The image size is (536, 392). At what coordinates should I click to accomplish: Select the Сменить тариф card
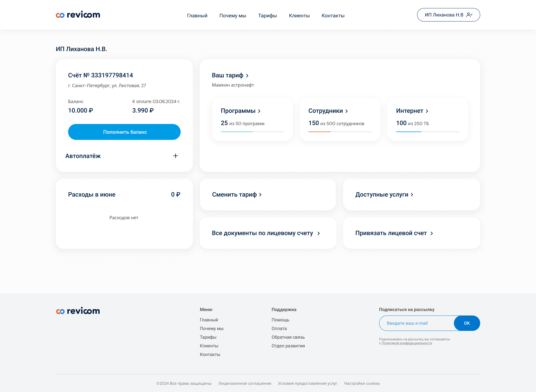pos(268,194)
